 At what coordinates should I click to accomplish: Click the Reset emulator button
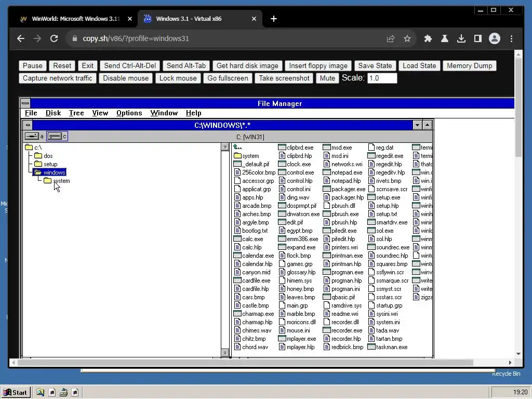[62, 65]
